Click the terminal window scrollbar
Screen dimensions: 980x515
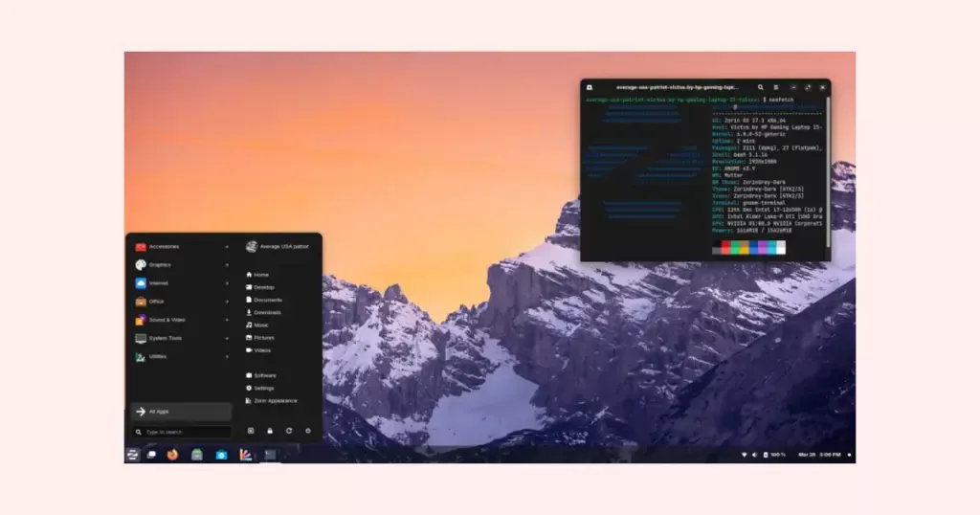tap(828, 172)
